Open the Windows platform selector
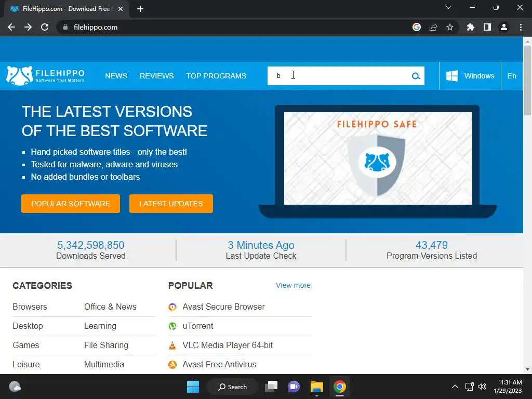Screen dimensions: 532x399 [470, 76]
